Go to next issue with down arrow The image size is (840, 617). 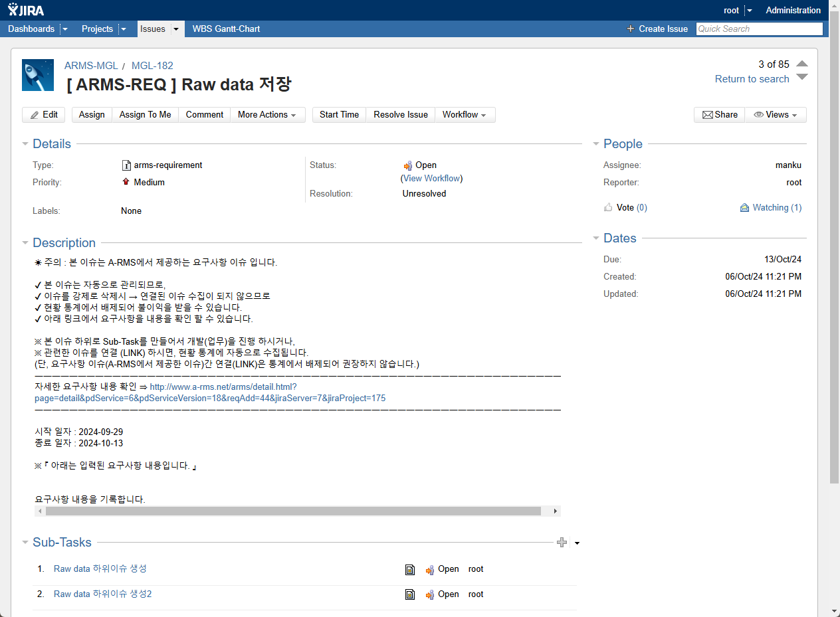pos(802,77)
